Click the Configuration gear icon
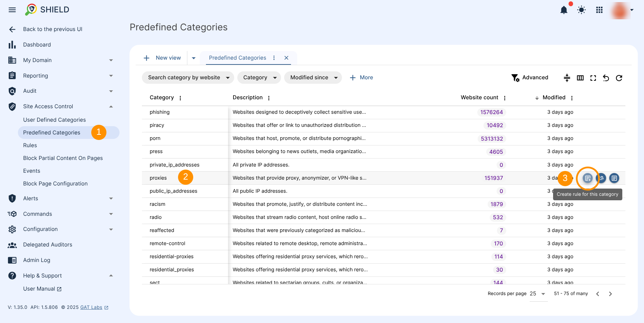The width and height of the screenshot is (644, 323). [x=12, y=229]
